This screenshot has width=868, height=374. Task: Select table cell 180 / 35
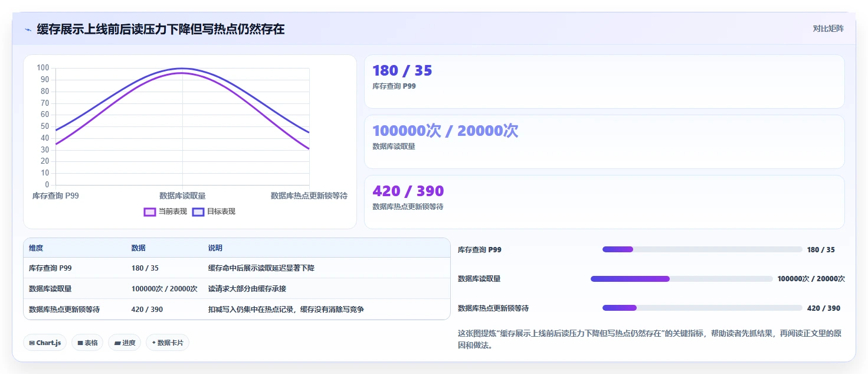click(164, 268)
